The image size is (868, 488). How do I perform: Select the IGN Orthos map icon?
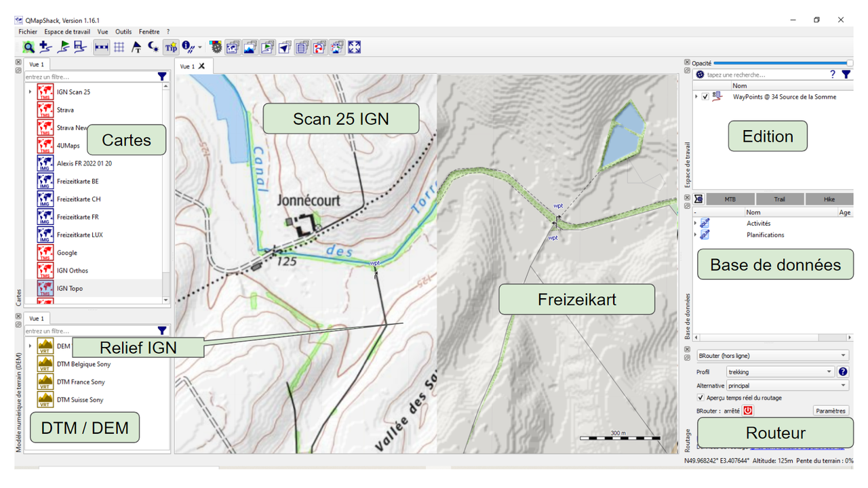(x=45, y=270)
